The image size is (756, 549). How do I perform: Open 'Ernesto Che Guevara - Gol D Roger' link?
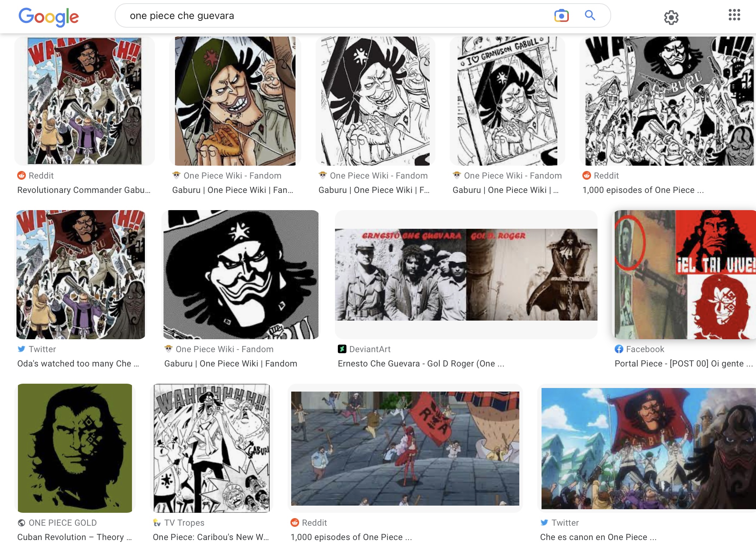point(421,363)
